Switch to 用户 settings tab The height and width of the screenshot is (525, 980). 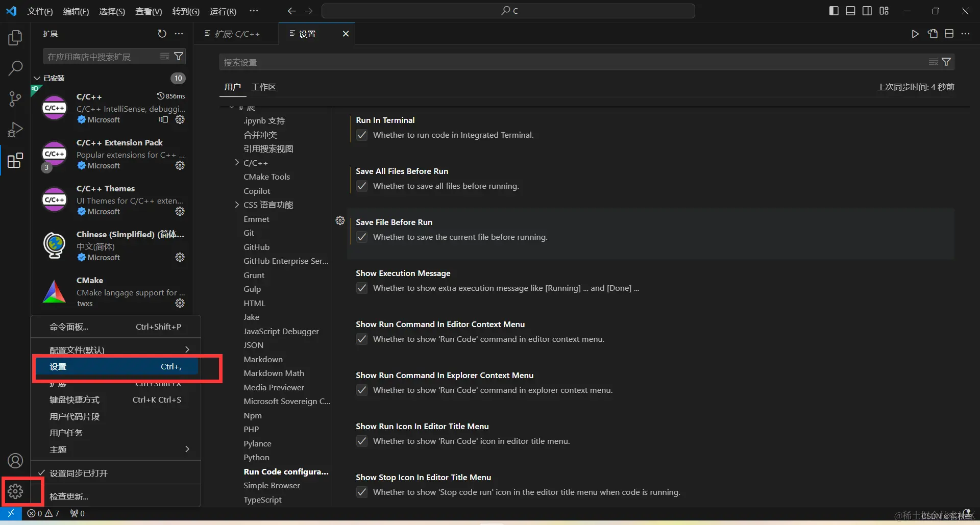(232, 87)
